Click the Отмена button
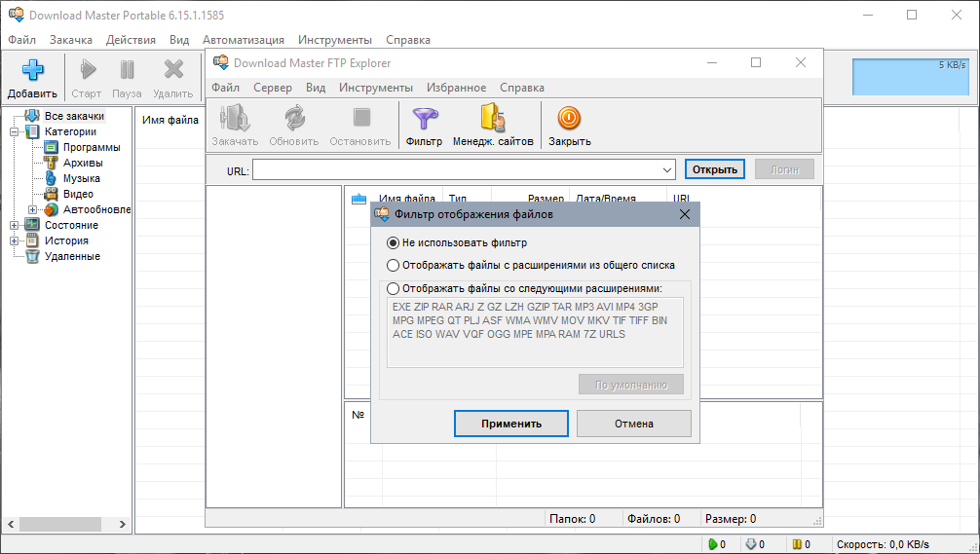Image resolution: width=980 pixels, height=554 pixels. pyautogui.click(x=634, y=424)
